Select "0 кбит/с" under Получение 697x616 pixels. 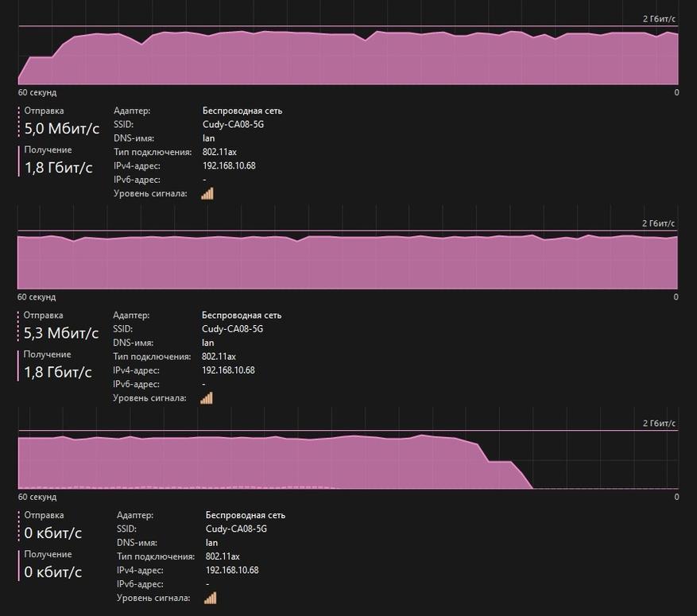click(53, 572)
